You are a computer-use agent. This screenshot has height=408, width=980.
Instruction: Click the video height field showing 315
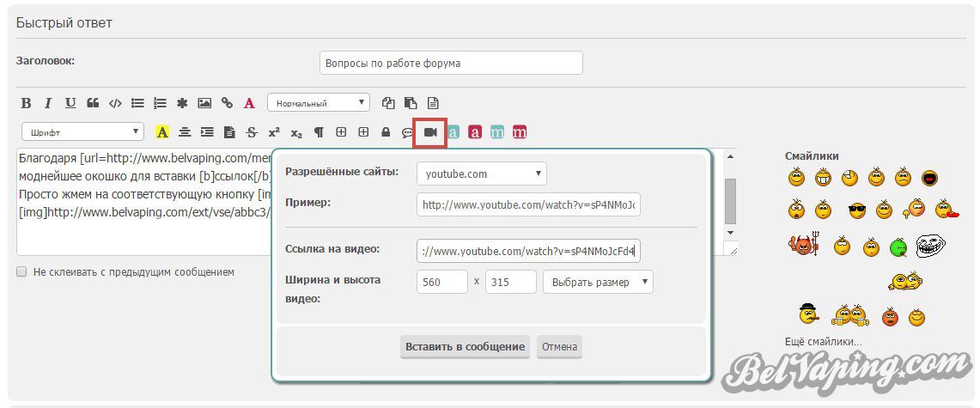point(511,282)
